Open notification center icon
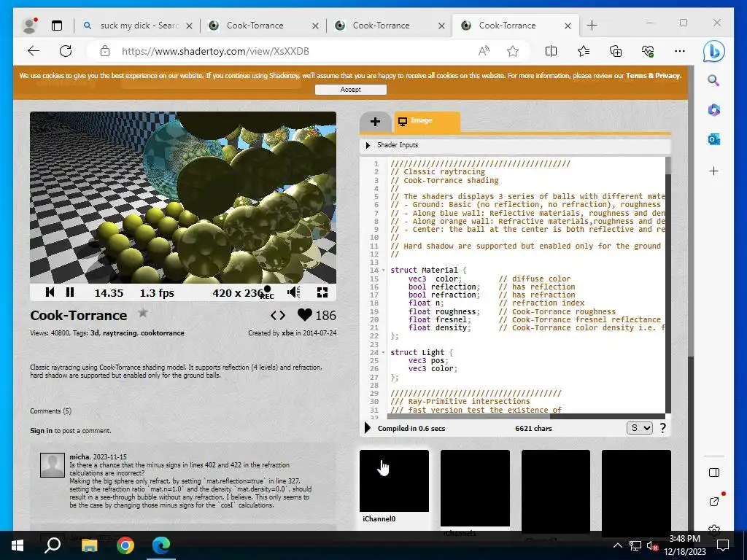Viewport: 747px width, 560px height. coord(723,545)
